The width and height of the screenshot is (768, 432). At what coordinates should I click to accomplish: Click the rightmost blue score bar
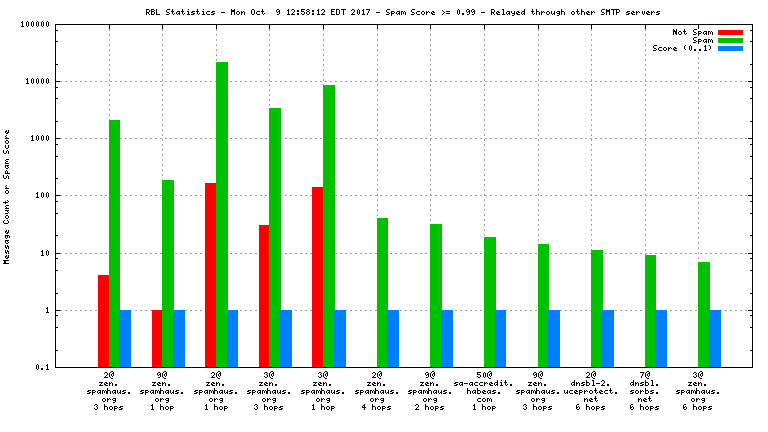tap(715, 339)
